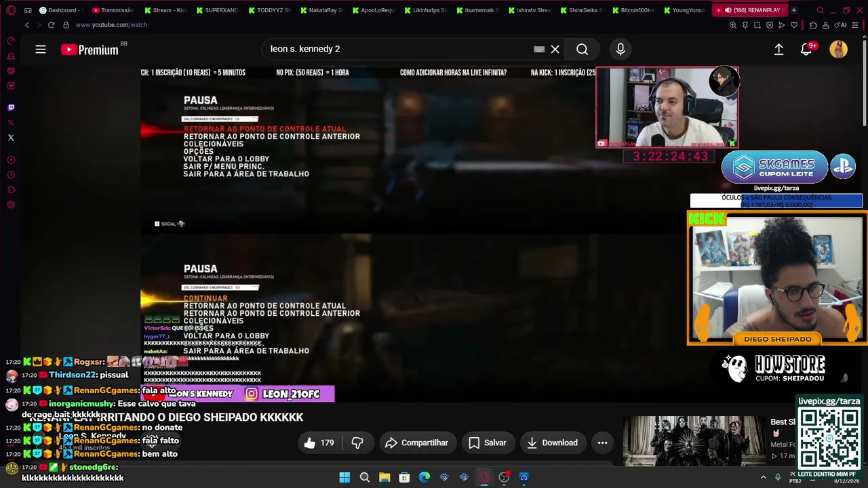Viewport: 868px width, 488px height.
Task: Open YouTube notifications bell
Action: pos(806,49)
